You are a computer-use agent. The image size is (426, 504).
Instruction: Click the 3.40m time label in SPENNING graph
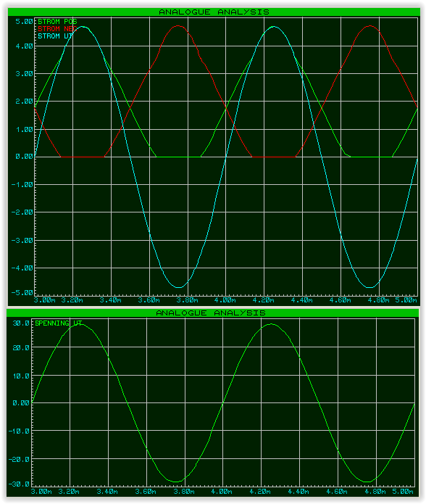(x=107, y=492)
